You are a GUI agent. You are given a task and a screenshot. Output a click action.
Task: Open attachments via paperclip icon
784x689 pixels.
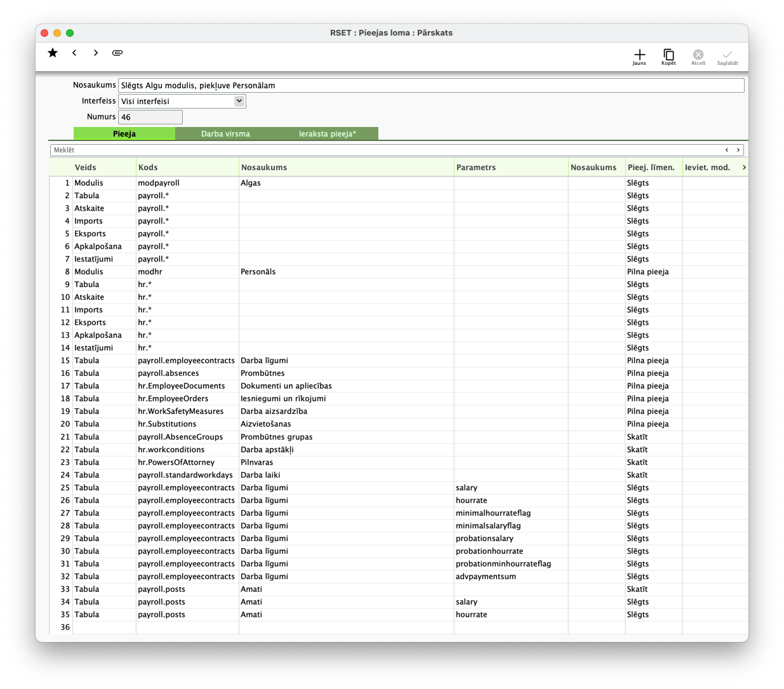[x=117, y=53]
